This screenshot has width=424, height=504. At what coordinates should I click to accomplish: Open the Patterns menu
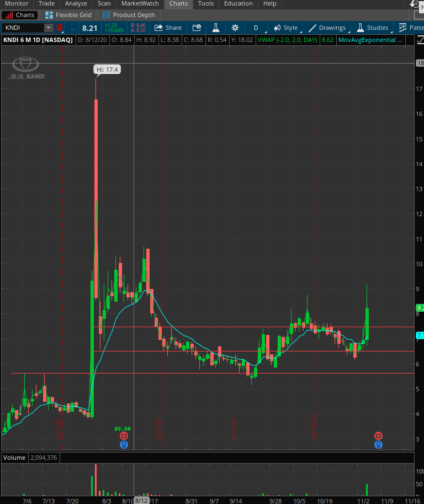tap(411, 28)
